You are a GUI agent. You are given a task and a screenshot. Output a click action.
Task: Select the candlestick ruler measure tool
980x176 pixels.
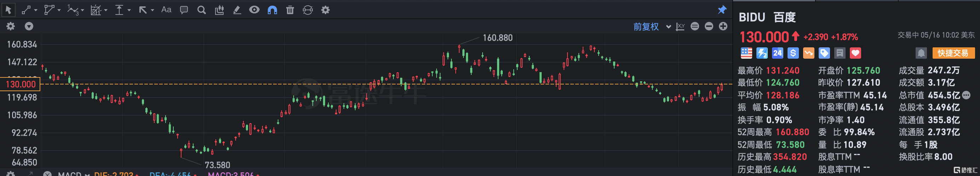(219, 10)
